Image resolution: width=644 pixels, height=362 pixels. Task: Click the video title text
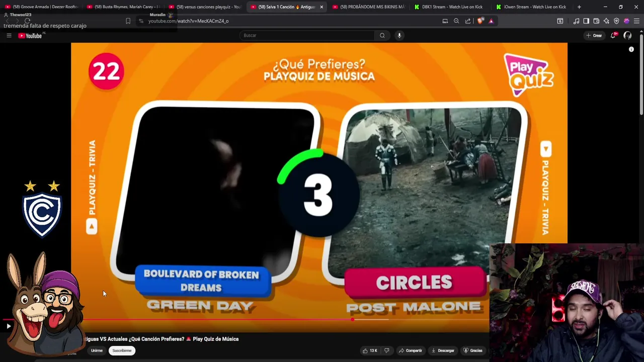click(161, 339)
